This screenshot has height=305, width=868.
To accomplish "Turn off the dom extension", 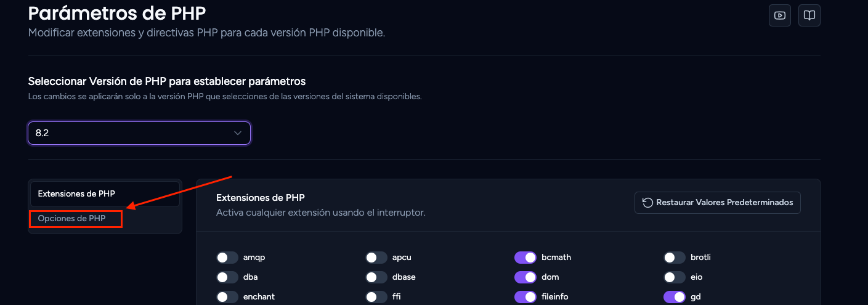I will 525,277.
